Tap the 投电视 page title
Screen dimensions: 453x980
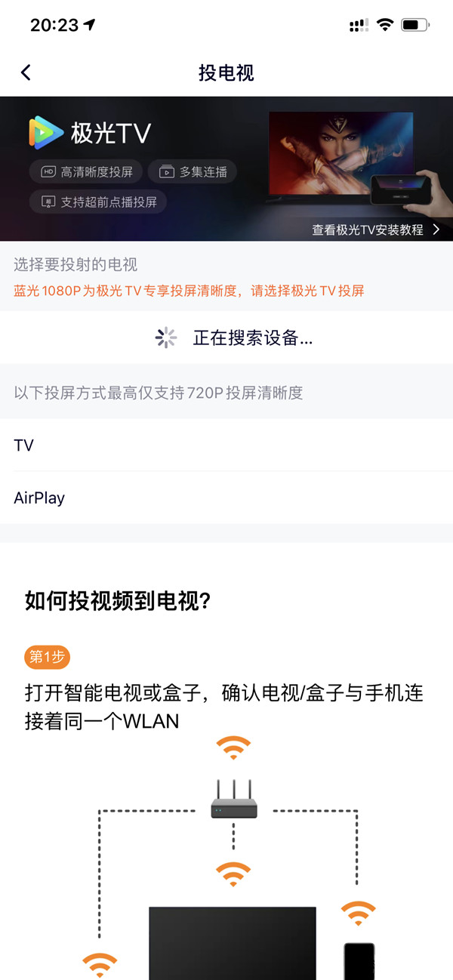coord(226,72)
